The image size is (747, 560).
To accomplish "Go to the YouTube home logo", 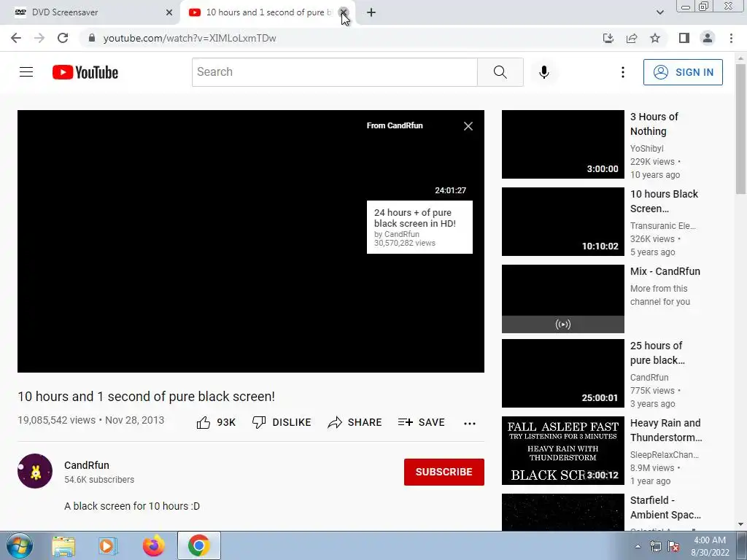I will (x=85, y=72).
